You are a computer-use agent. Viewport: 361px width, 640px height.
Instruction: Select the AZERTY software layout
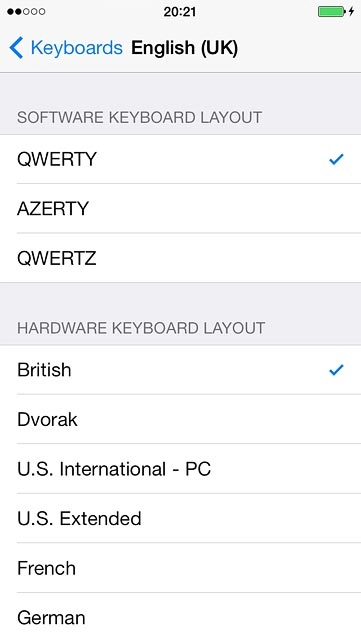click(180, 209)
